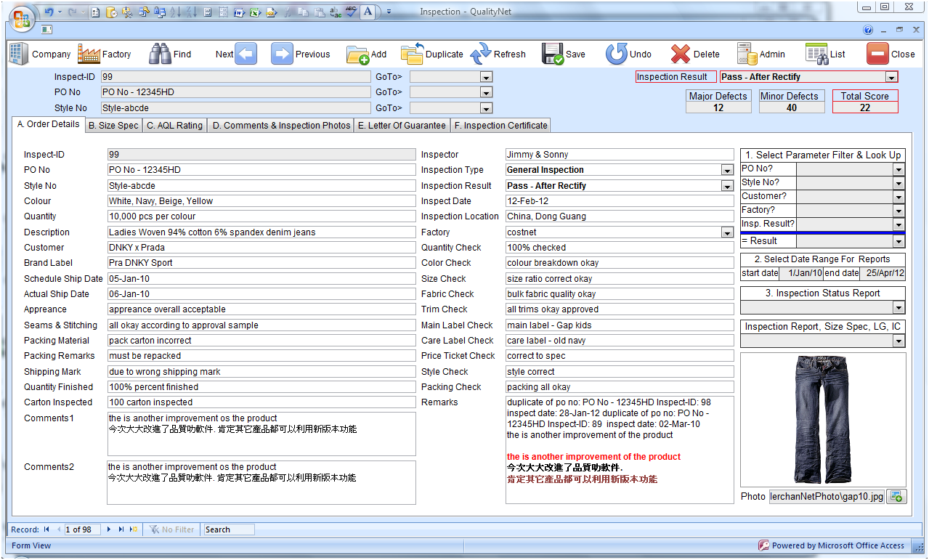Click the Undo arrow icon

pyautogui.click(x=616, y=54)
